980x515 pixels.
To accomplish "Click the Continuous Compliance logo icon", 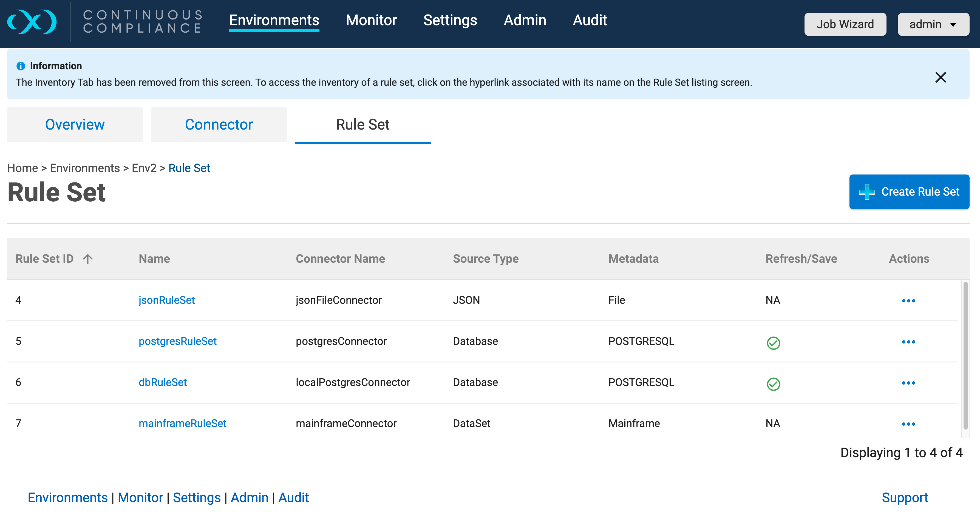I will click(x=32, y=22).
